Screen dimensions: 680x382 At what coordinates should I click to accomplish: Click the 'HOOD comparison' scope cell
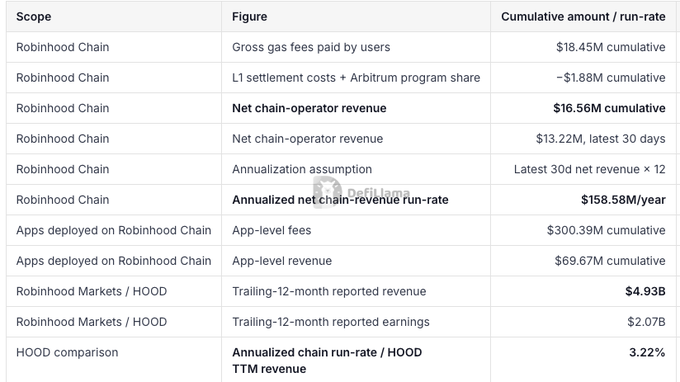point(67,353)
